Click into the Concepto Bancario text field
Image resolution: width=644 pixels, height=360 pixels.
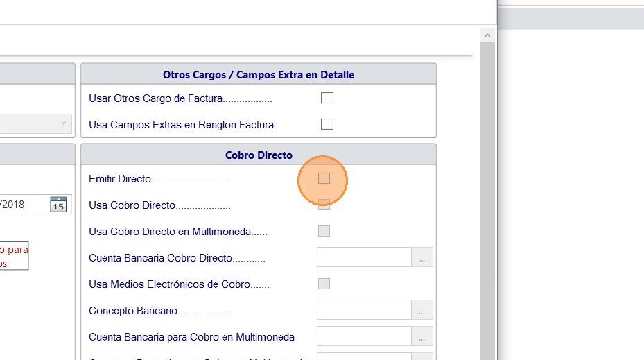point(364,311)
